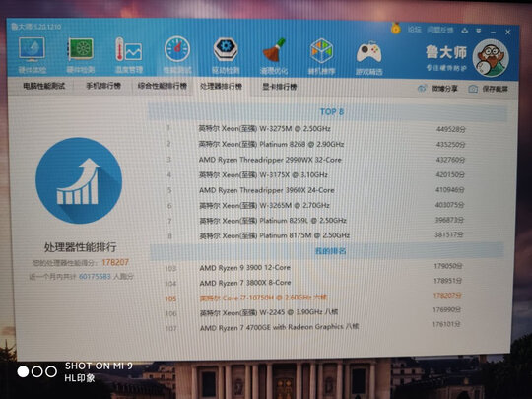Viewport: 532px width, 399px height.
Task: Click the 鲁大师 mascot avatar
Action: 491,58
